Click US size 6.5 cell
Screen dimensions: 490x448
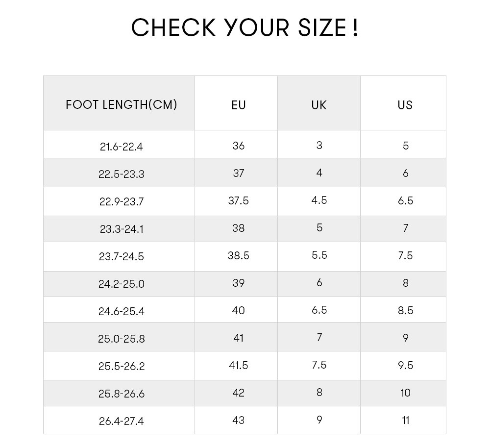coord(405,201)
